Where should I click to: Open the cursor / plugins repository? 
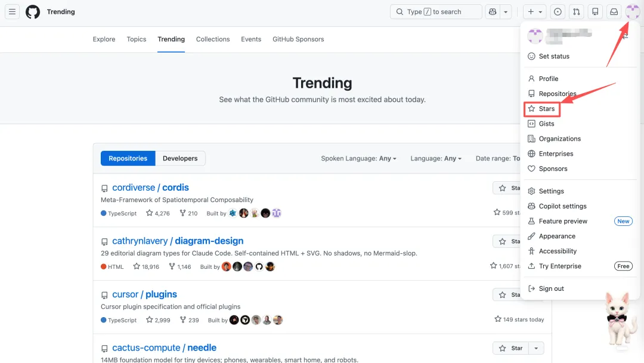coord(144,294)
